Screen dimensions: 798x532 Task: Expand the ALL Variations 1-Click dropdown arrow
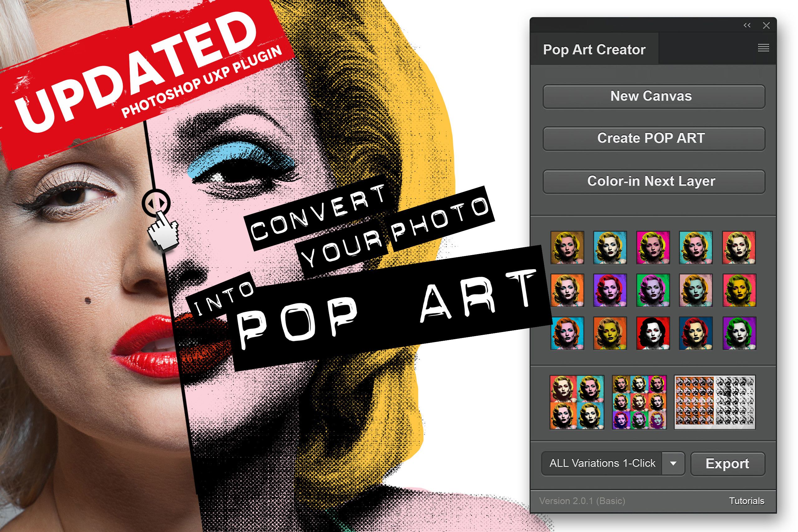[x=673, y=463]
